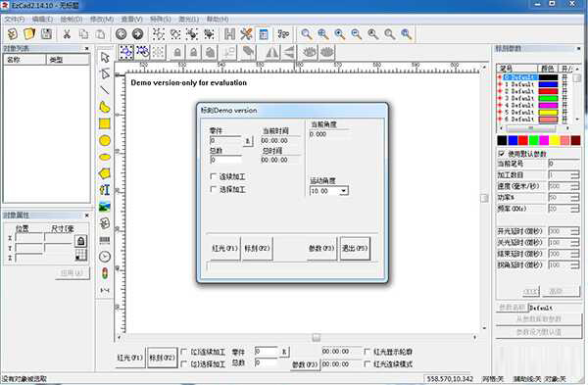Image resolution: width=588 pixels, height=385 pixels.
Task: Click the 零件 input field in the dialog
Action: 225,141
